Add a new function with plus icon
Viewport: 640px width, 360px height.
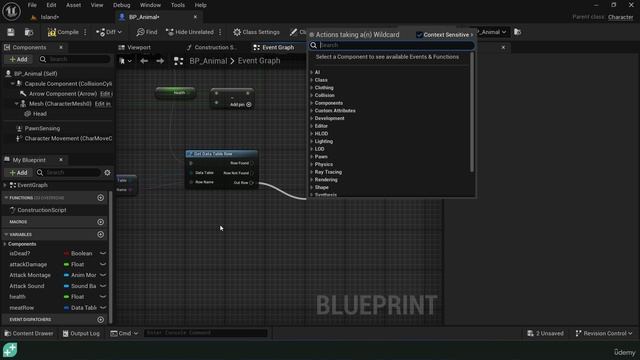point(100,198)
